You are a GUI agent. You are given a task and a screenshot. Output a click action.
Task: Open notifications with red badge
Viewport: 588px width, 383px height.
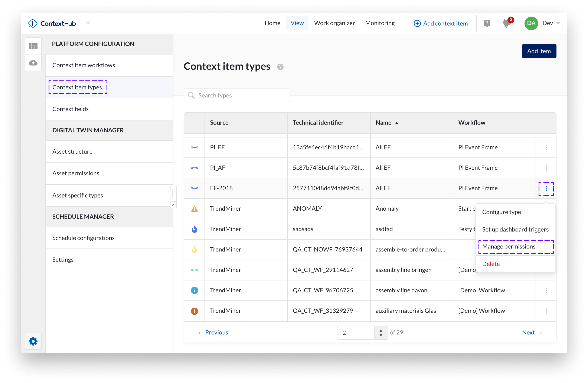507,23
